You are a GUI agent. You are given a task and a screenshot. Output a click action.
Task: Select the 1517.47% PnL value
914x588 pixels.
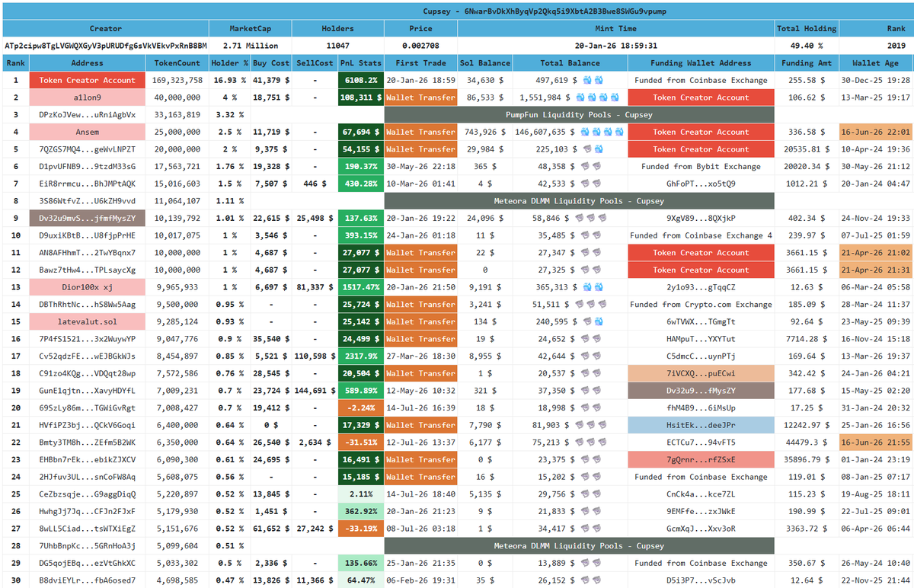point(360,287)
